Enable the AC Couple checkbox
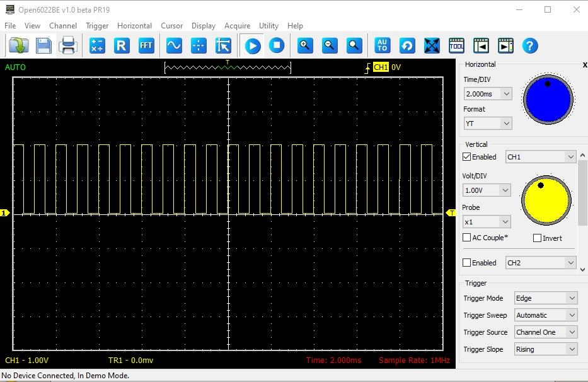This screenshot has height=382, width=588. [x=467, y=238]
